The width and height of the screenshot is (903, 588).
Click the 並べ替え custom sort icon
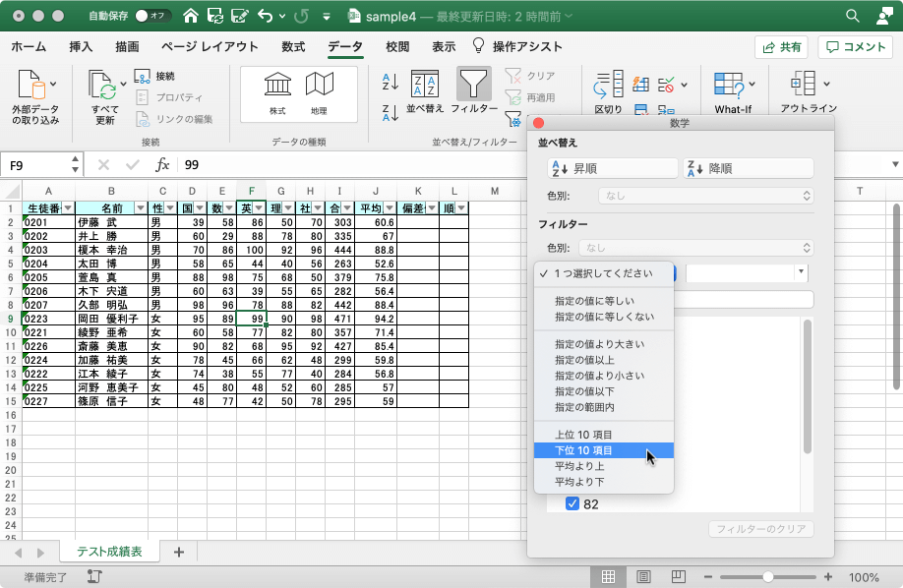[x=425, y=86]
